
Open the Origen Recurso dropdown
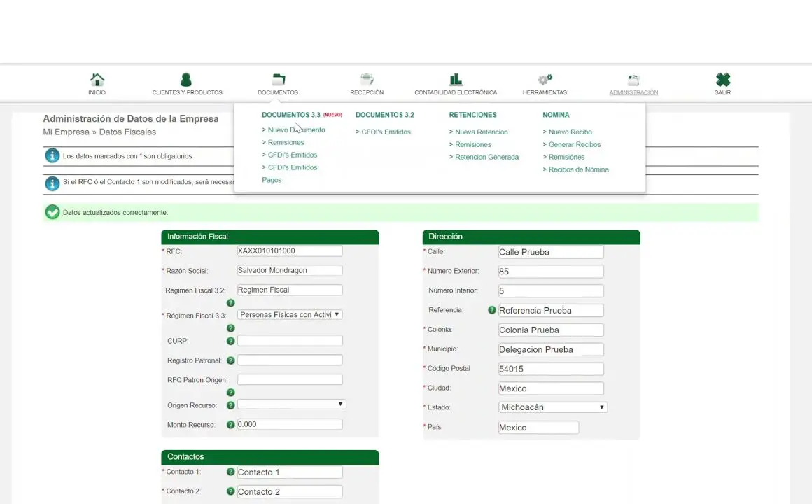(291, 405)
